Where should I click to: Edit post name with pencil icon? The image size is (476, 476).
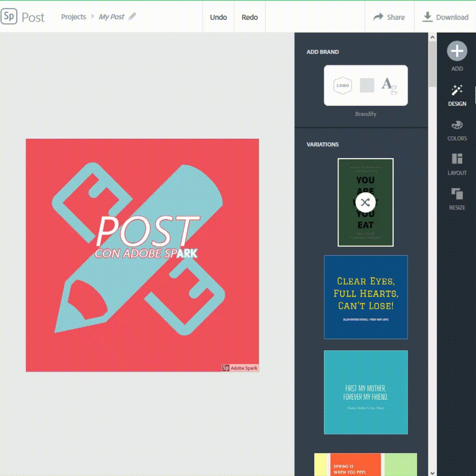tap(132, 16)
